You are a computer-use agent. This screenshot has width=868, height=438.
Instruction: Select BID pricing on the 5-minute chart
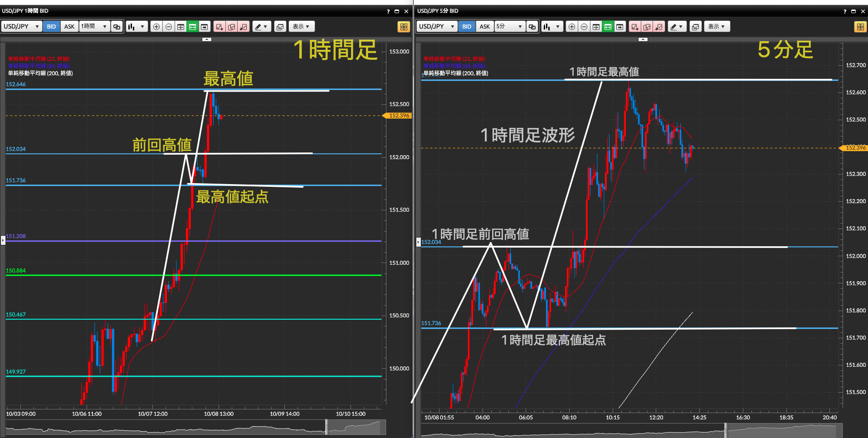point(467,27)
